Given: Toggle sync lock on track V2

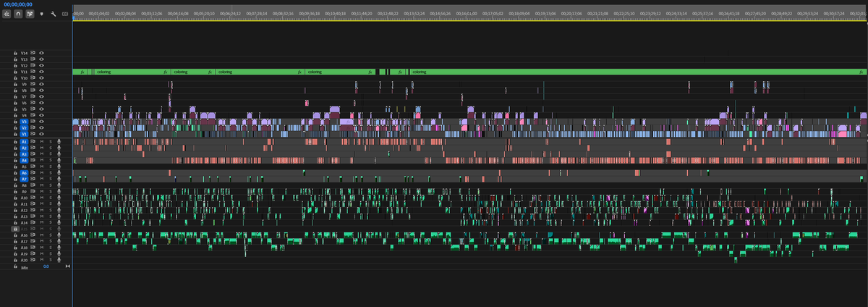Looking at the screenshot, I should click(x=33, y=127).
